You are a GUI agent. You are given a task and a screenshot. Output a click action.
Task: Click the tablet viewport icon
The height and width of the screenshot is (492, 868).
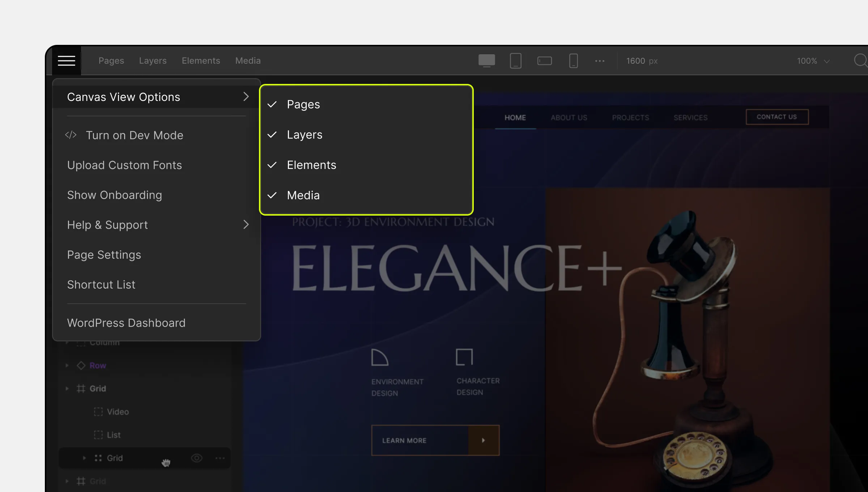[515, 60]
